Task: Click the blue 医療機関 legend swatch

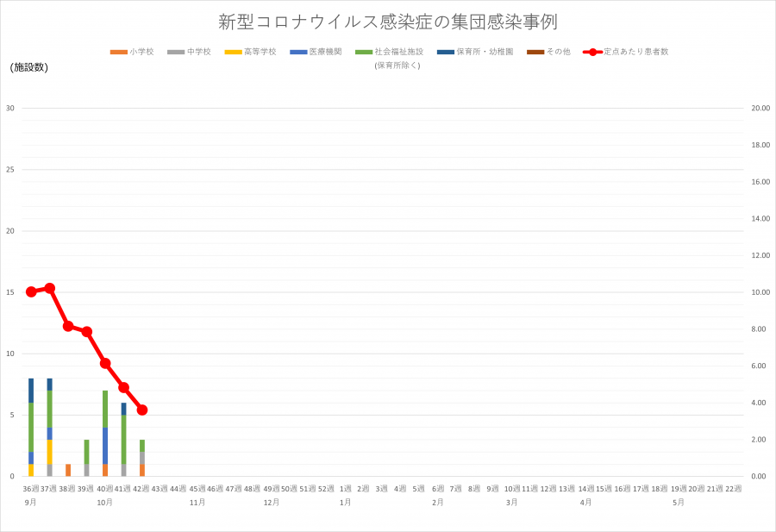Action: click(x=298, y=53)
